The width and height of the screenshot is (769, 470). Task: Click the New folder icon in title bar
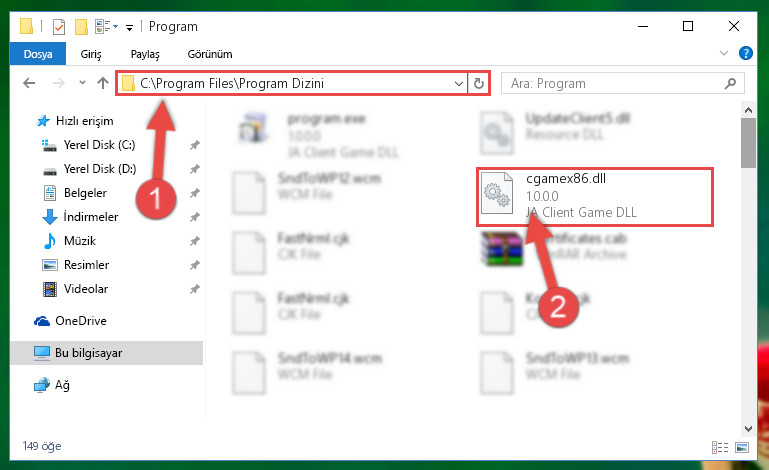tap(81, 26)
